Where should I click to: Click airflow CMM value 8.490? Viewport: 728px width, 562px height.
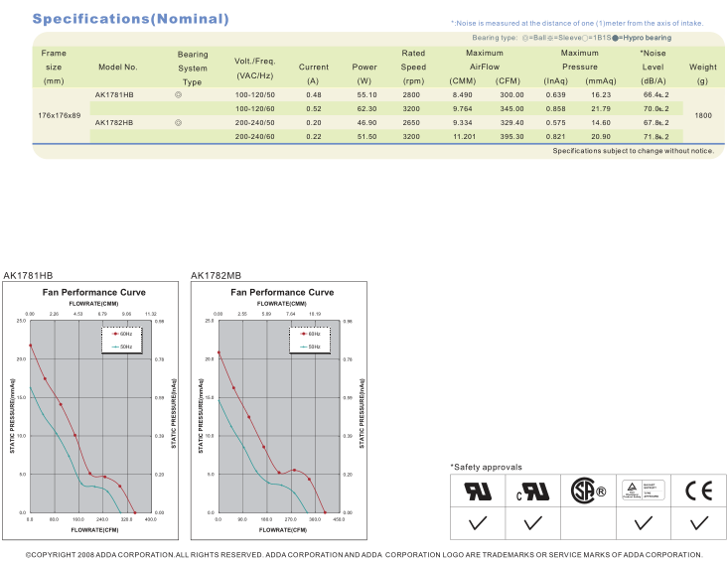[463, 94]
